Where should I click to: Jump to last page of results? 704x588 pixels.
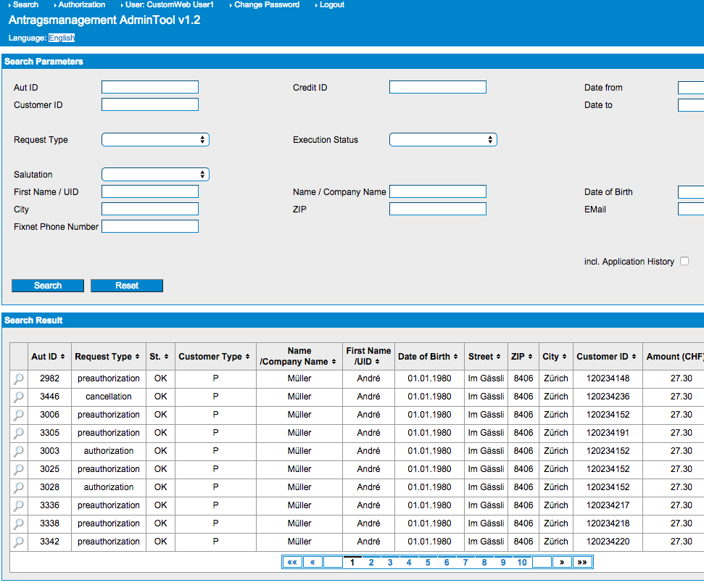click(x=582, y=562)
